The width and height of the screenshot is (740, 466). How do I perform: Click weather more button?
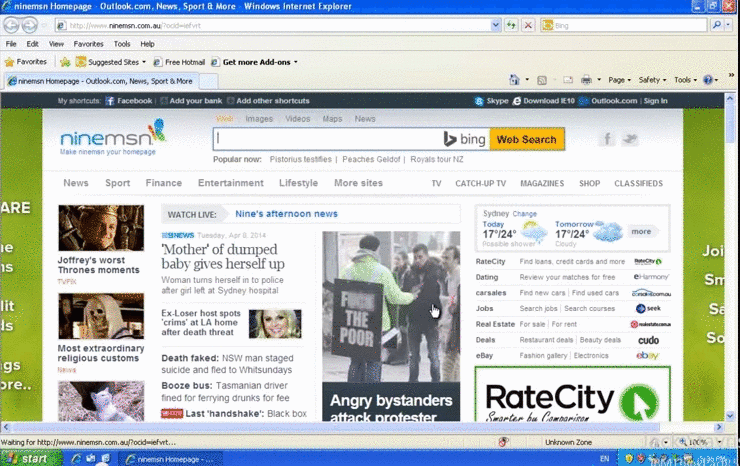641,231
